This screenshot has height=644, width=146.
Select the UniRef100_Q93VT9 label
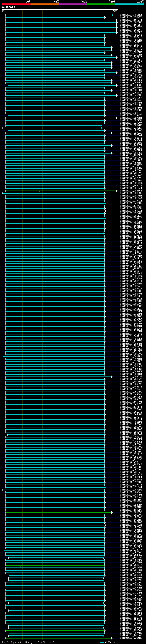[131, 45]
